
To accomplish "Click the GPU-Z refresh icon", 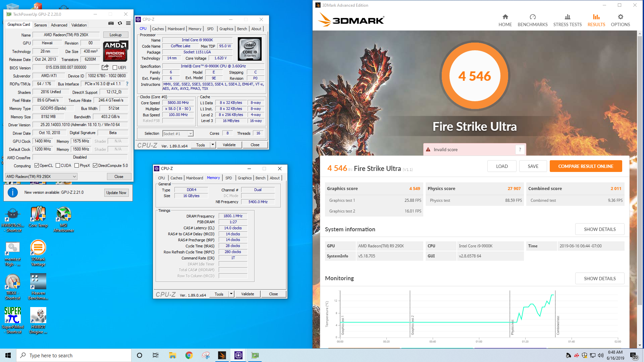I will point(120,23).
